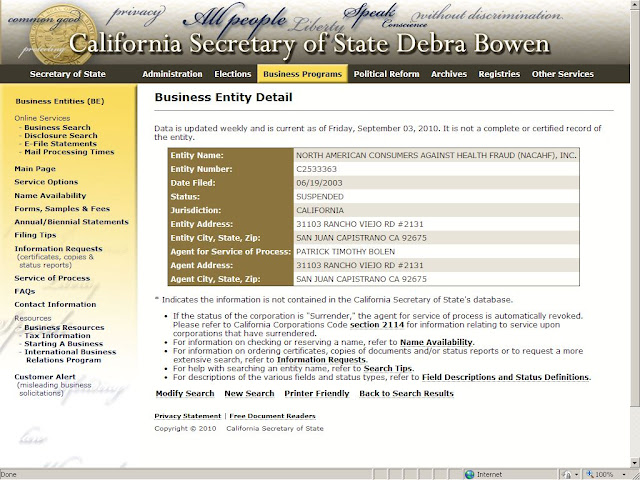Go Back to Search Results
640x480 pixels.
407,393
